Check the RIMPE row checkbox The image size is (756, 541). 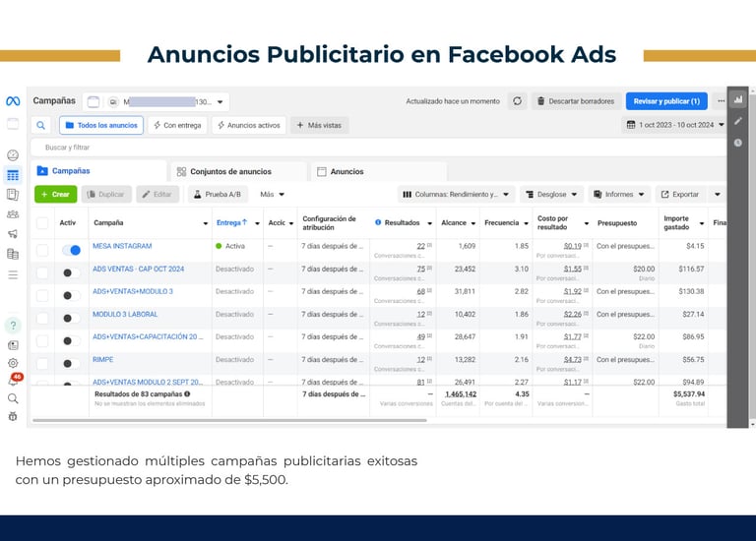tap(42, 364)
